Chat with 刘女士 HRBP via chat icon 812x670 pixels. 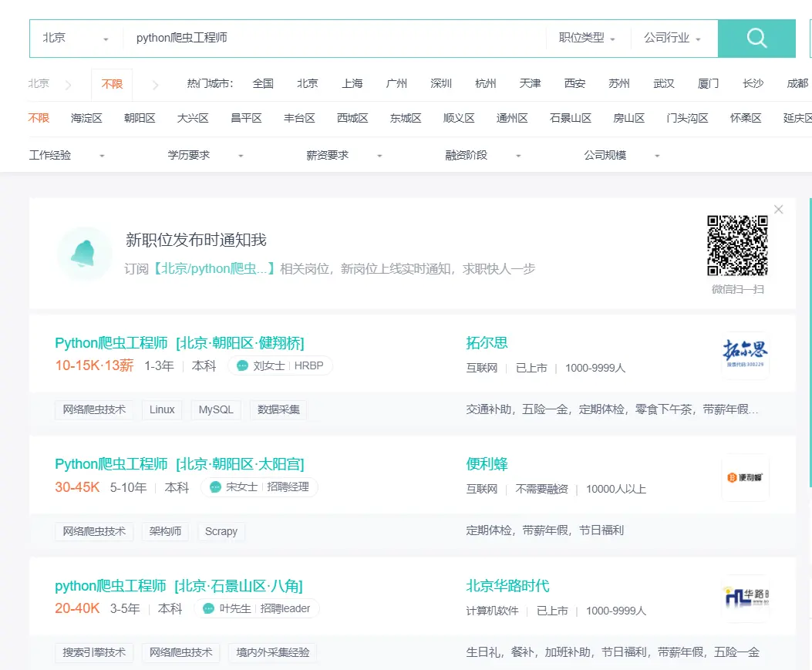click(x=242, y=365)
